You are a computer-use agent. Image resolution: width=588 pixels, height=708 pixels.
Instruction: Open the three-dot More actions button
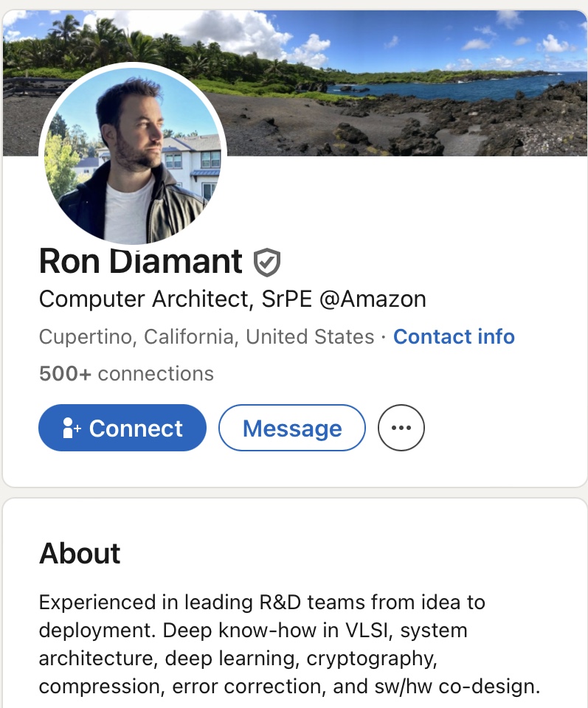click(x=401, y=428)
